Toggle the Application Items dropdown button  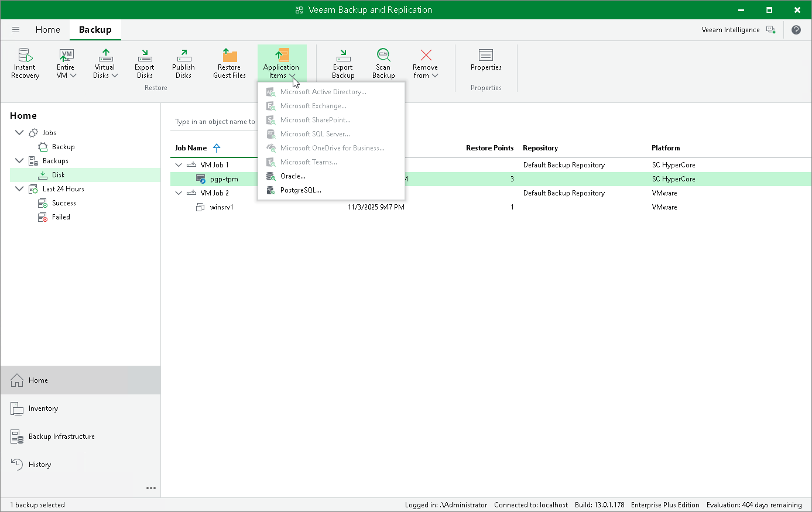(x=282, y=64)
